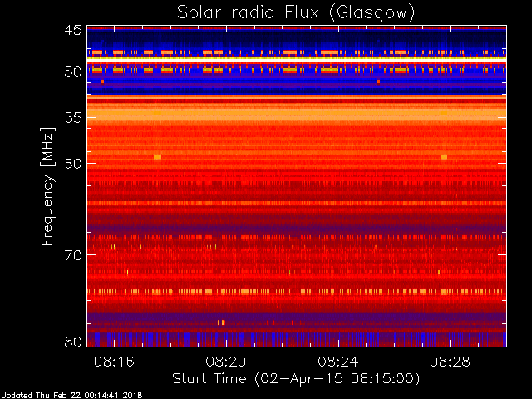532x399 pixels.
Task: Click the 45 frequency axis label
Action: pyautogui.click(x=73, y=30)
